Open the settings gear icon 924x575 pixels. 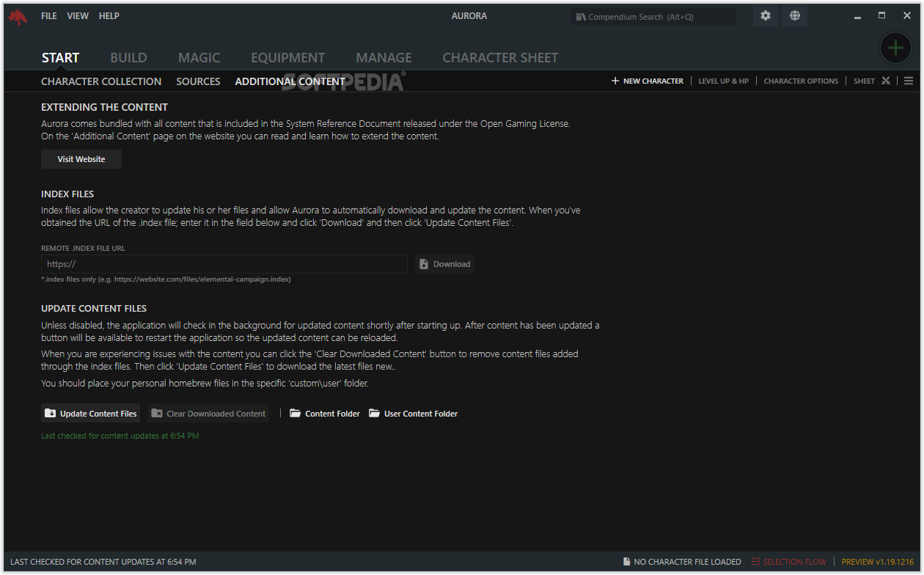(766, 16)
